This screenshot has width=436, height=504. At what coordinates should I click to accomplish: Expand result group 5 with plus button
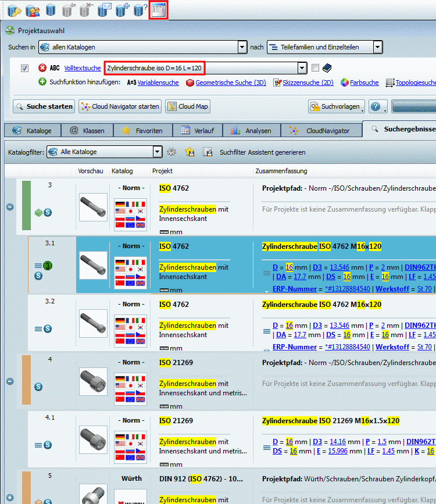coord(10,498)
